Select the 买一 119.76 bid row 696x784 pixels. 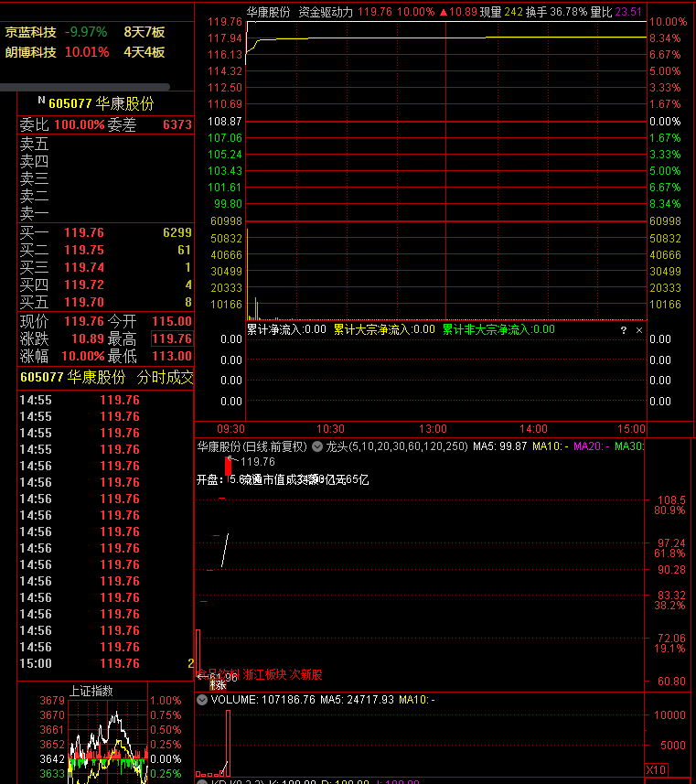tap(105, 232)
